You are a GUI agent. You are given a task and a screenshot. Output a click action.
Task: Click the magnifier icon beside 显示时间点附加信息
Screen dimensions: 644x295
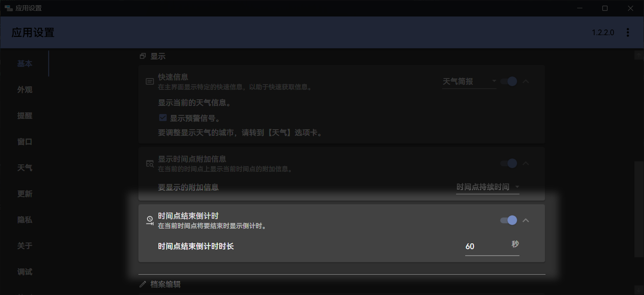point(149,164)
